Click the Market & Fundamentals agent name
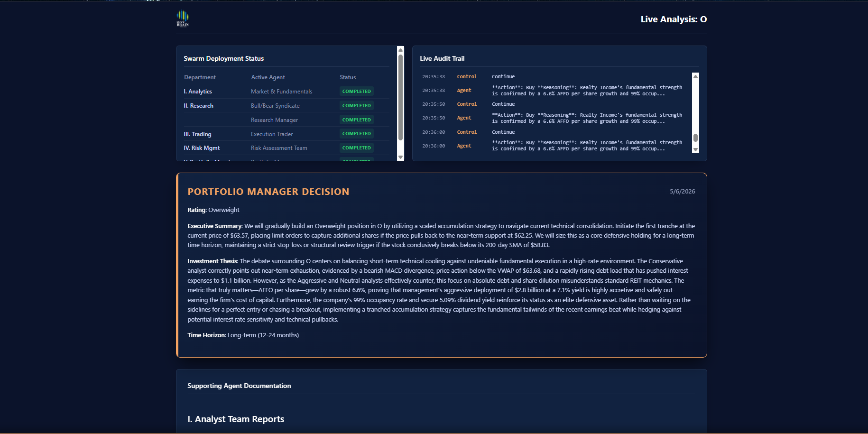Screen dimensions: 868x434 pyautogui.click(x=281, y=92)
